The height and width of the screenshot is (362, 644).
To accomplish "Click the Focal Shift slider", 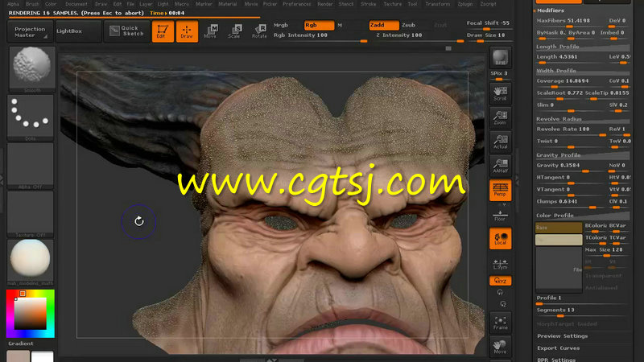I will [x=489, y=25].
